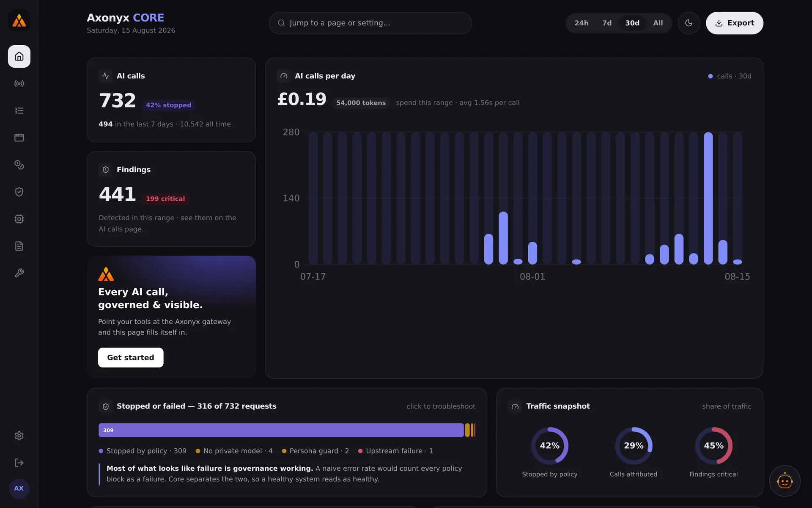812x508 pixels.
Task: Click the 42% stopped badge
Action: [168, 105]
